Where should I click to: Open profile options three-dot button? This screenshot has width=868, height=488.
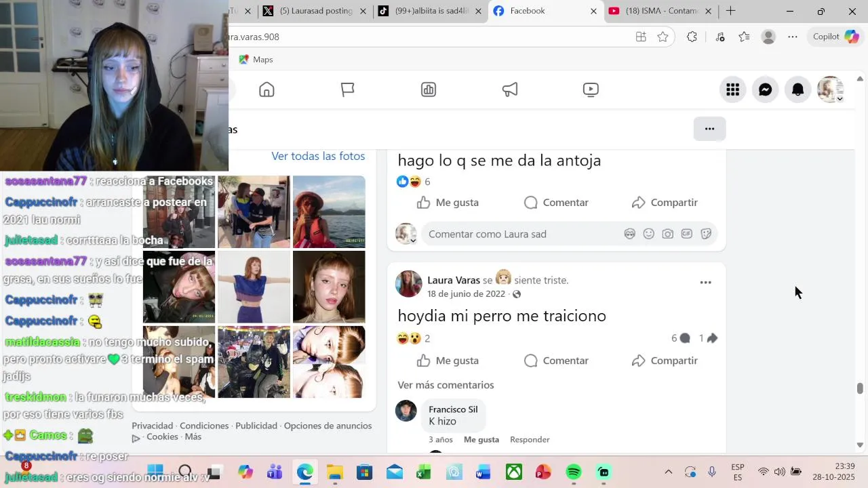tap(709, 129)
